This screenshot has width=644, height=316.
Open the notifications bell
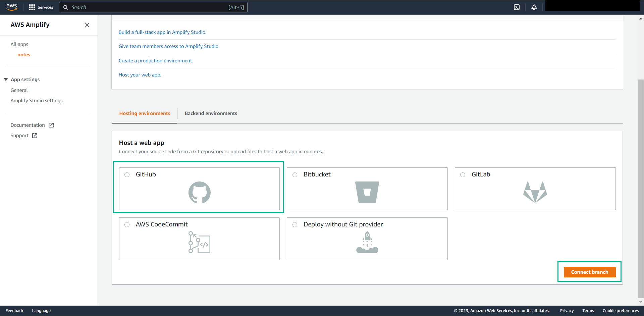point(534,7)
